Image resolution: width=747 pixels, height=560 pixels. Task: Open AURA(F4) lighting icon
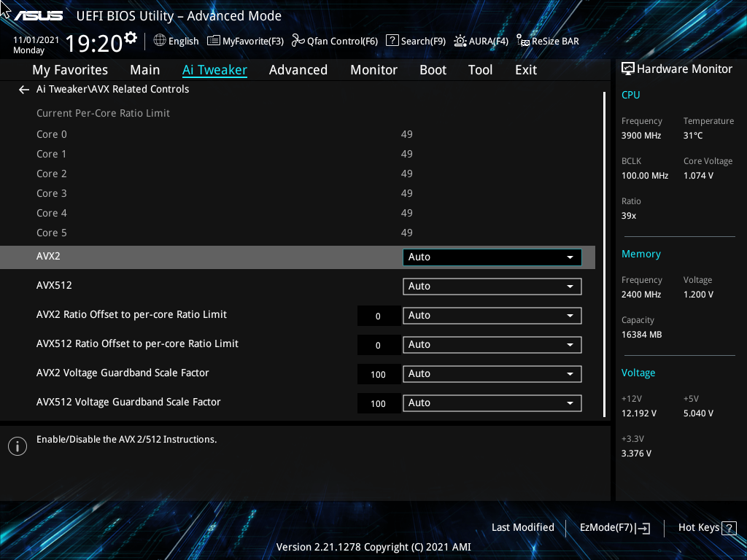click(x=460, y=41)
